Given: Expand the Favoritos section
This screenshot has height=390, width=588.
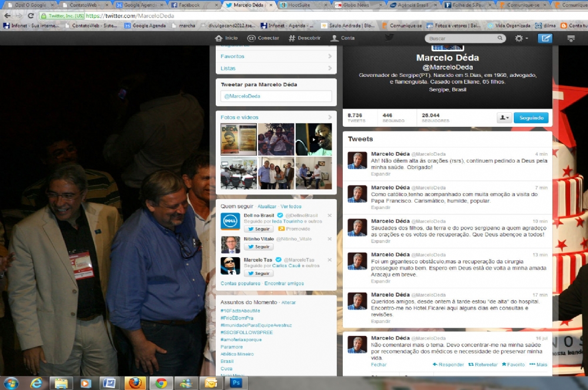Looking at the screenshot, I should pos(276,56).
